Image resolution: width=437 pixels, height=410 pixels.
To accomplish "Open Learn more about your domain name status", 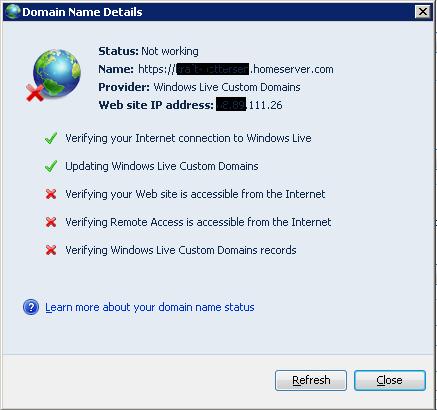I will click(x=150, y=307).
